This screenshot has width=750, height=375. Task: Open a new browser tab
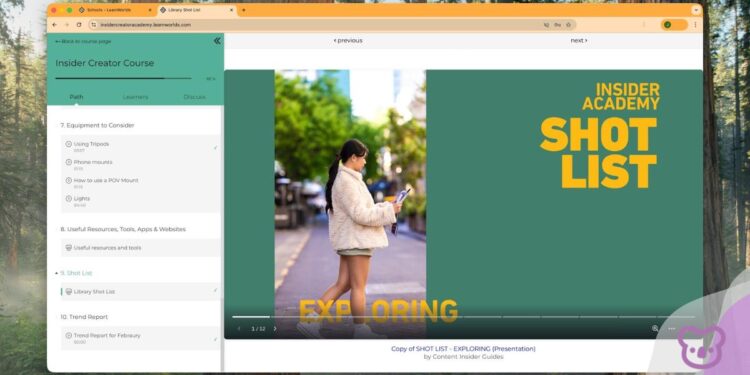coord(243,10)
